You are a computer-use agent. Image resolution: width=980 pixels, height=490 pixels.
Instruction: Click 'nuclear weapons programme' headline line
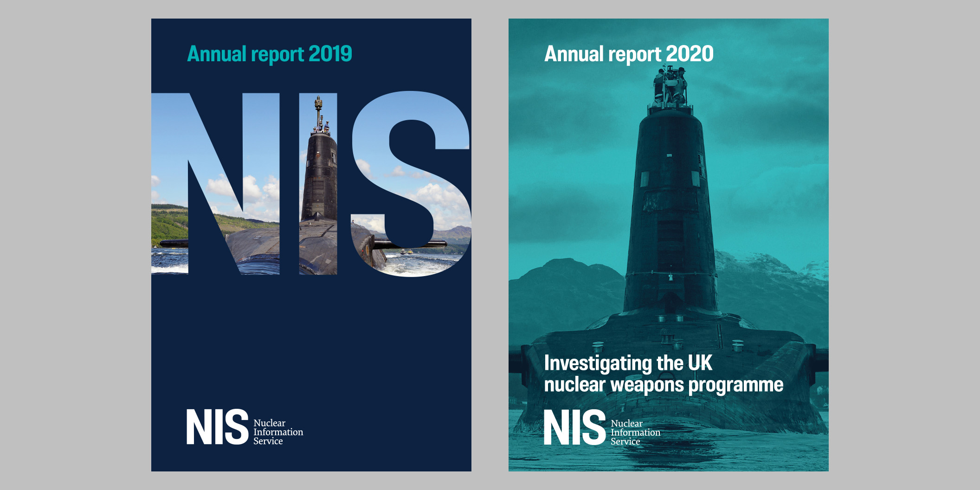[664, 385]
